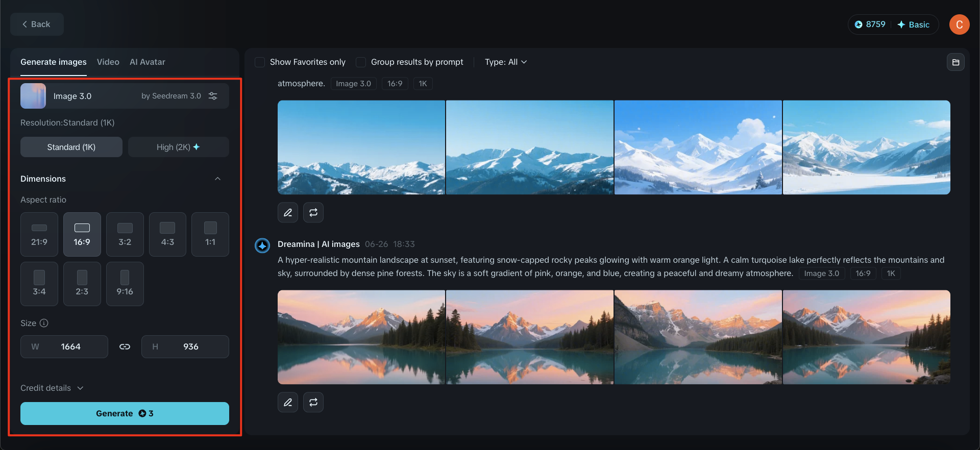The width and height of the screenshot is (980, 450).
Task: Open fourth sunset lake image
Action: click(867, 337)
